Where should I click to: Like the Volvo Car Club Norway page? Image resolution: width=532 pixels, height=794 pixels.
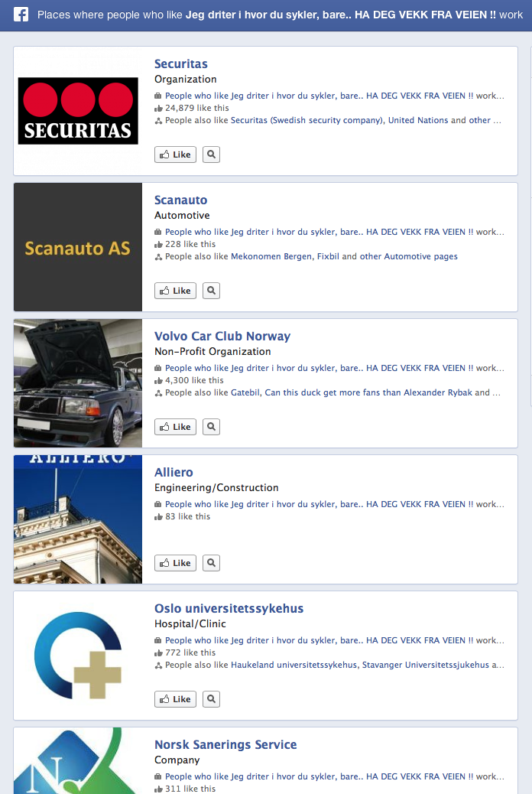coord(175,427)
